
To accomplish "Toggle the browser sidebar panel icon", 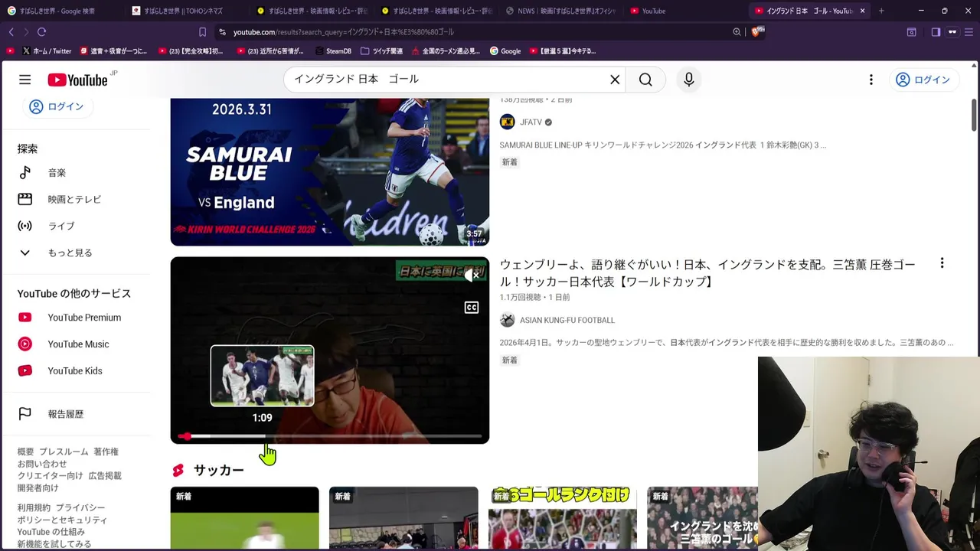I will 936,32.
